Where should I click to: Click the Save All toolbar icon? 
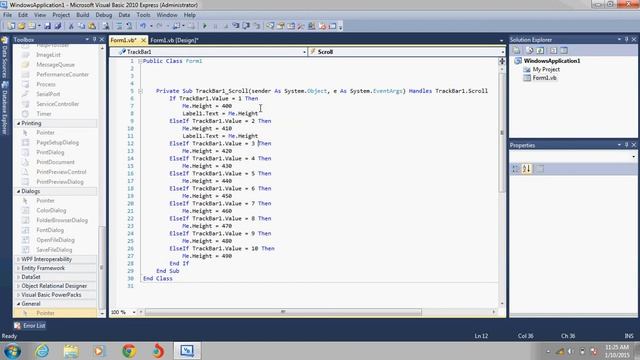[58, 26]
